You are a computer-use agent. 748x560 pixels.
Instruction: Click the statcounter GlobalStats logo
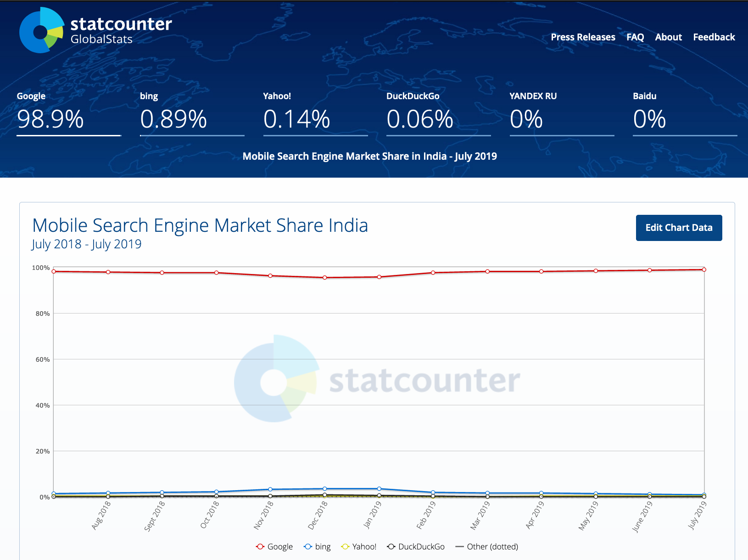[95, 30]
